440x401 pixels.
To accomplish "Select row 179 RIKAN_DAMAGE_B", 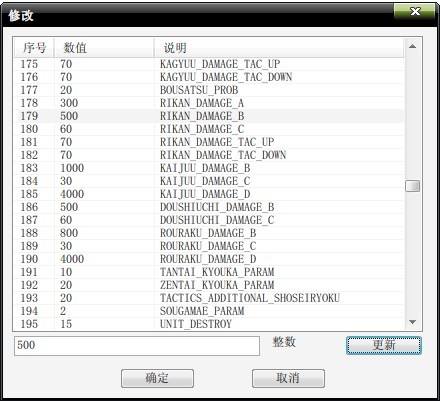I will 209,116.
